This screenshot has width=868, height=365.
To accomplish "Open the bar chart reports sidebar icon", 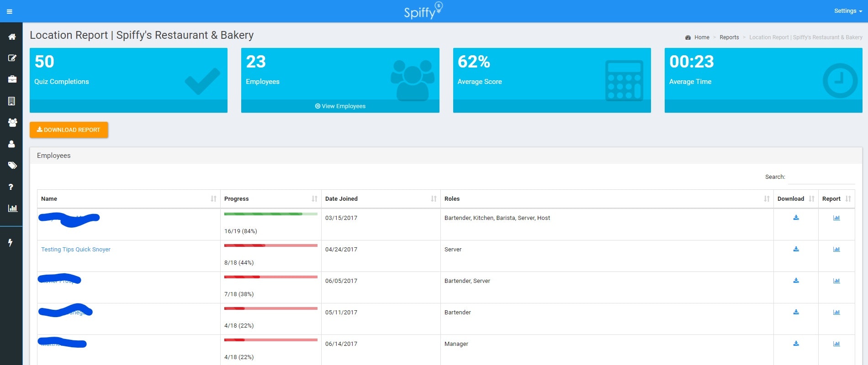I will [12, 208].
